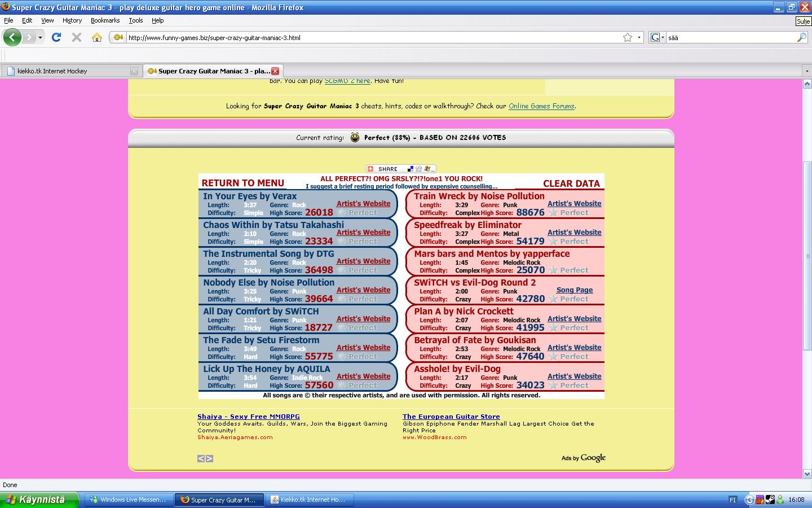Click the page's vertical scrollbar thumb
The width and height of the screenshot is (812, 508).
point(807,255)
